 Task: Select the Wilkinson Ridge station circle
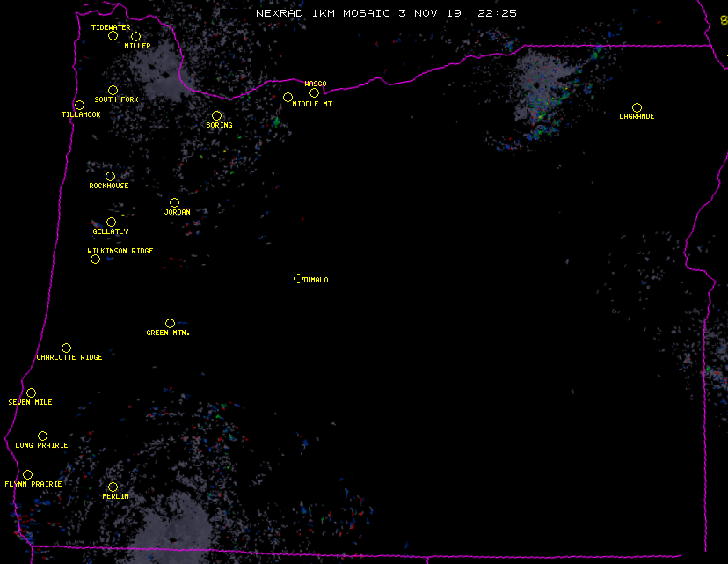95,260
